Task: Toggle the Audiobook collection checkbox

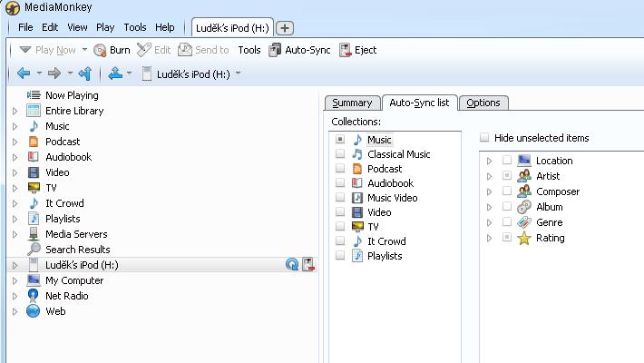Action: tap(340, 183)
